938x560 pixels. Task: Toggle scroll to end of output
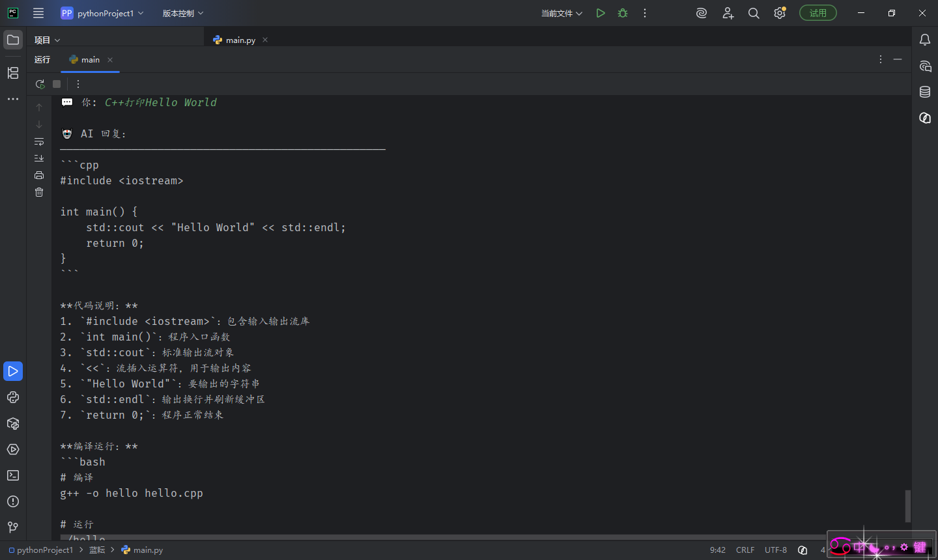[39, 158]
